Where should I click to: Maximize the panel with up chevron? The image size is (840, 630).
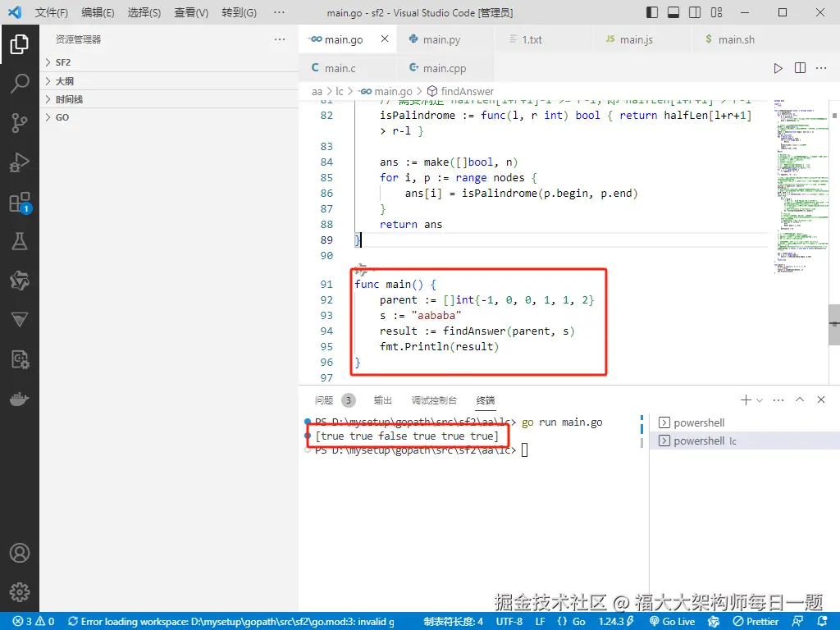[800, 399]
